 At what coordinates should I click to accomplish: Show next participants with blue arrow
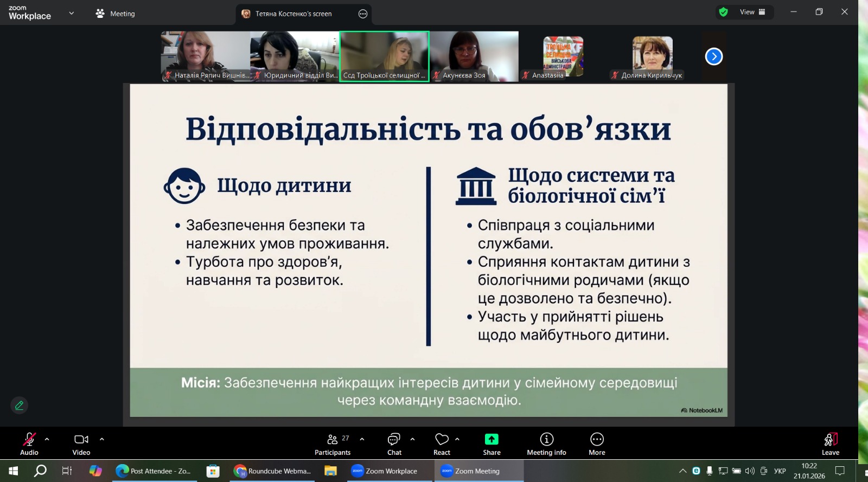tap(714, 56)
